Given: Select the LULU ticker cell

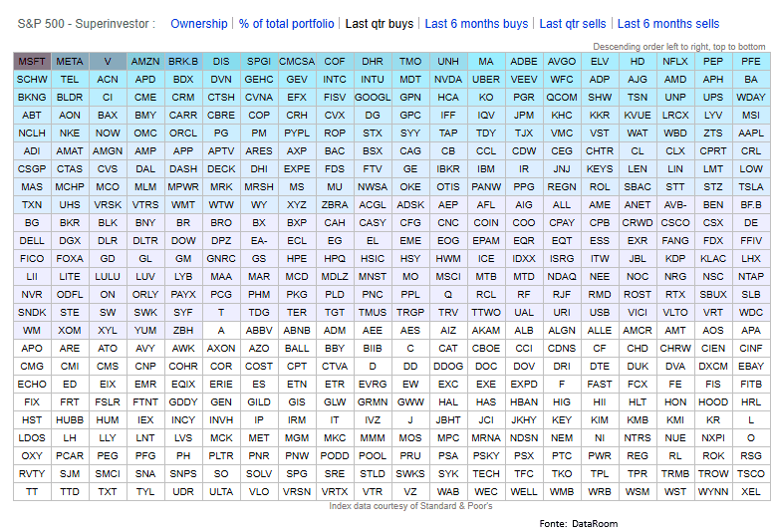Looking at the screenshot, I should pos(108,277).
